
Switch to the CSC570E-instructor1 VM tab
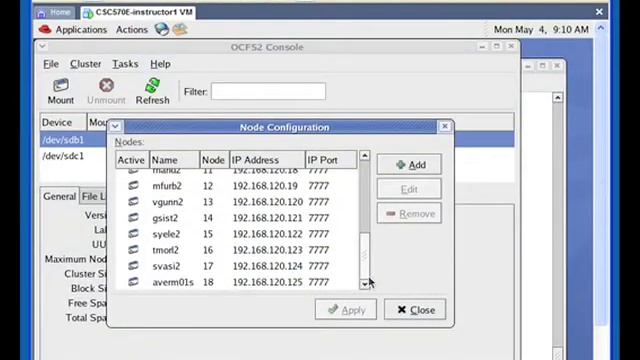(x=139, y=13)
